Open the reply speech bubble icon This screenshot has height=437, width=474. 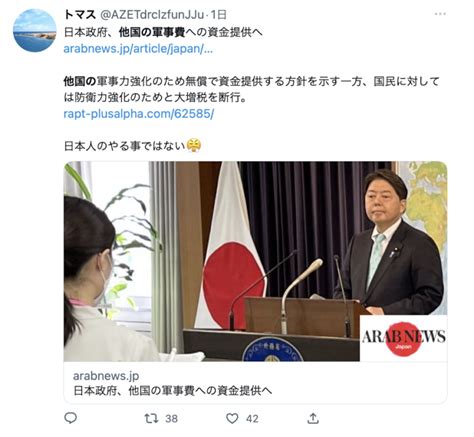(70, 418)
